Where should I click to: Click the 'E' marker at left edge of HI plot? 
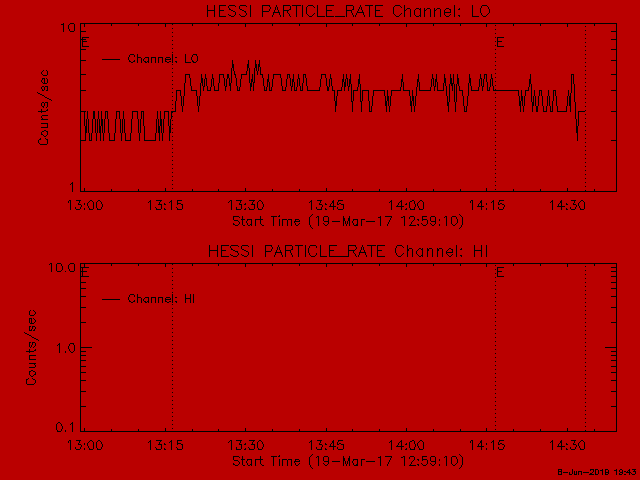pos(85,272)
